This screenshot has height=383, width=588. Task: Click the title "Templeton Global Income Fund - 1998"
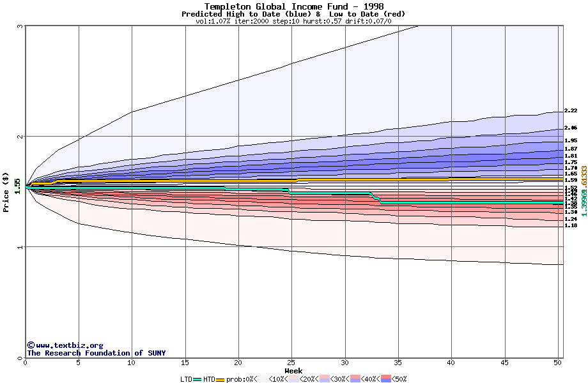[x=294, y=6]
